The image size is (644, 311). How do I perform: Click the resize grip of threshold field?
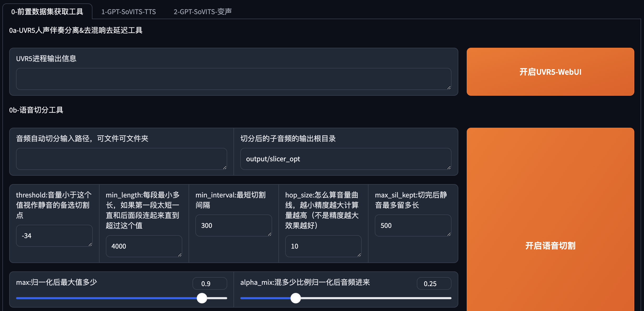click(x=90, y=244)
